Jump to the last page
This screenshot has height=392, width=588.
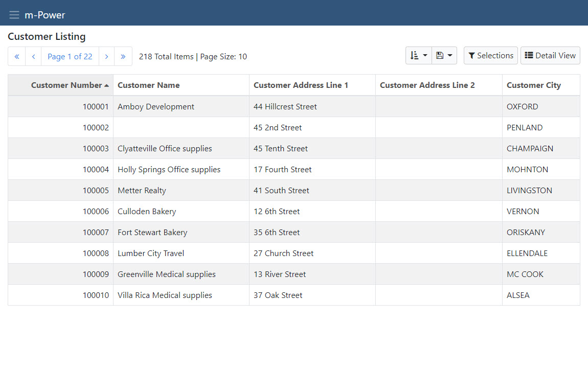point(123,57)
